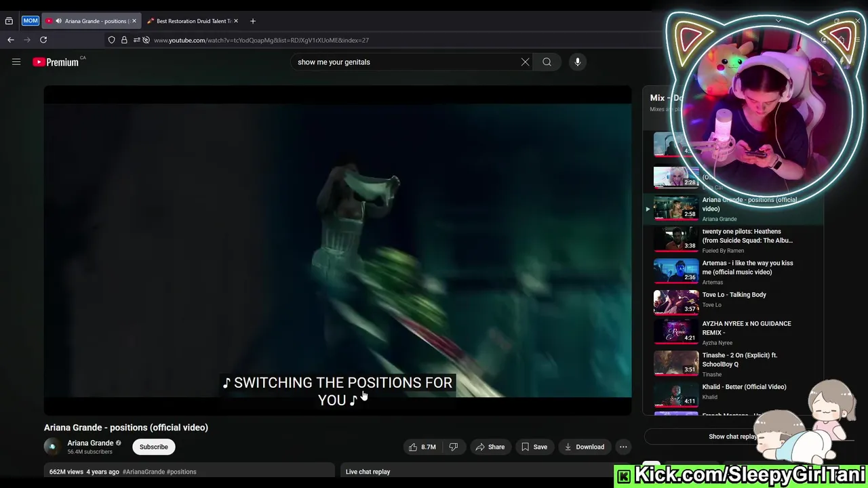Clear the search box with the X
Image resolution: width=868 pixels, height=488 pixels.
pyautogui.click(x=525, y=62)
